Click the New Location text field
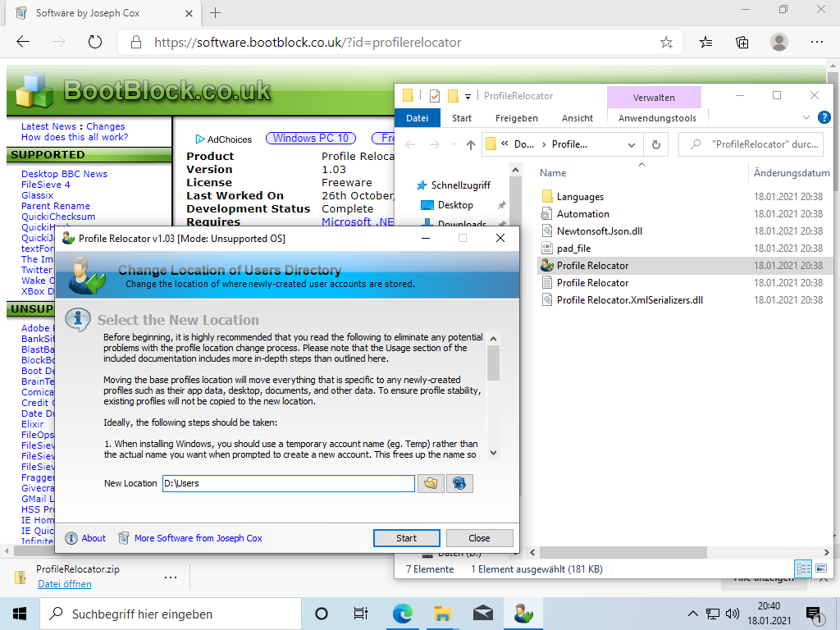Screen dimensions: 840x630 pyautogui.click(x=288, y=483)
